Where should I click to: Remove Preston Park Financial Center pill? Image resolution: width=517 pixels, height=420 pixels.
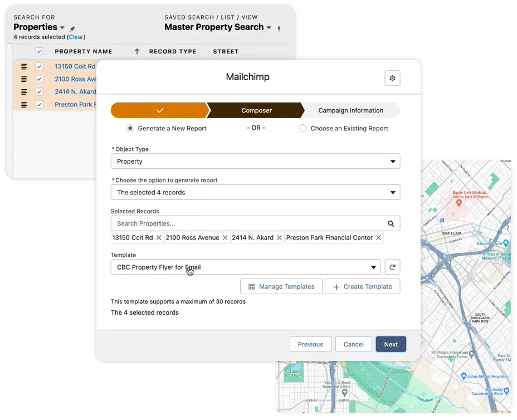[x=378, y=238]
